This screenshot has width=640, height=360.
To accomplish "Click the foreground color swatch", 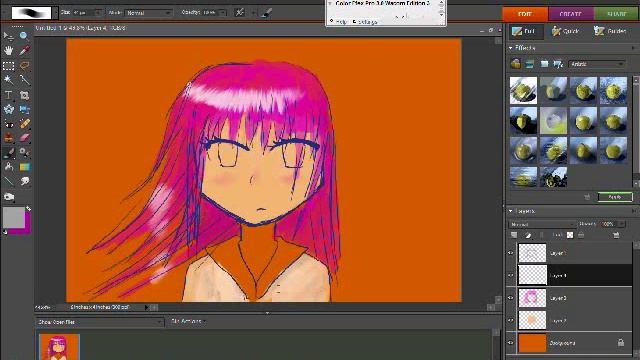I will click(x=13, y=217).
